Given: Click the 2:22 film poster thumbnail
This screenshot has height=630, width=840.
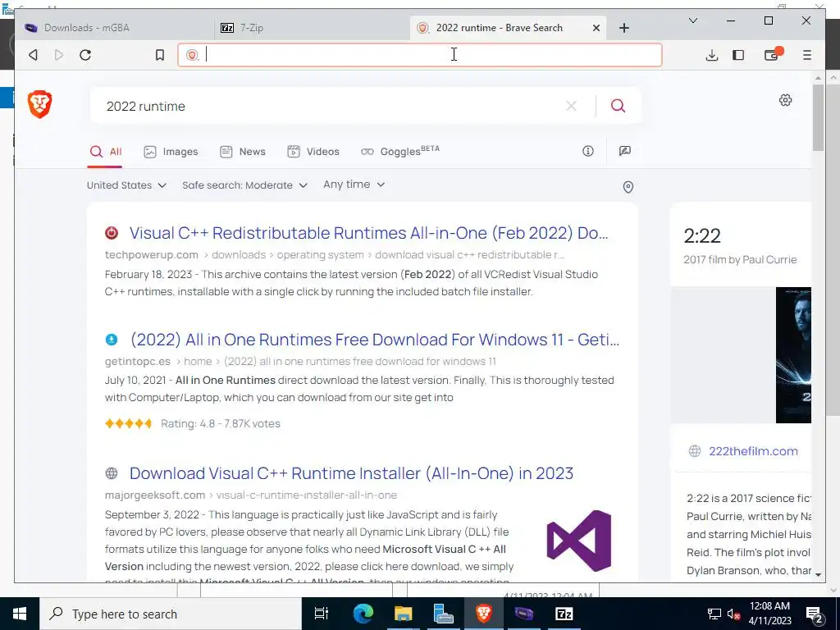Looking at the screenshot, I should [x=793, y=355].
